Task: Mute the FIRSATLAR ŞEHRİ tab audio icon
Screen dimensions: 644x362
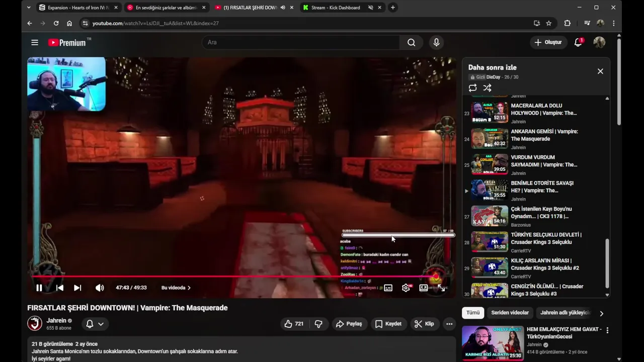Action: pyautogui.click(x=283, y=8)
